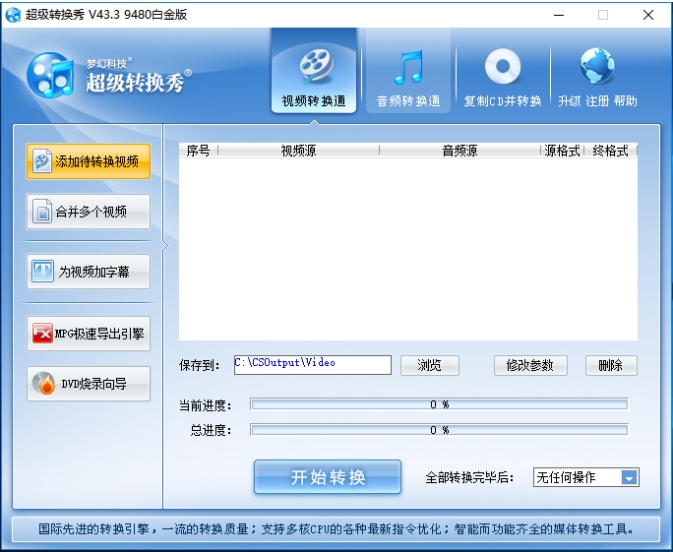Click the status bar text about 国际先进的转换引擎

pos(336,529)
